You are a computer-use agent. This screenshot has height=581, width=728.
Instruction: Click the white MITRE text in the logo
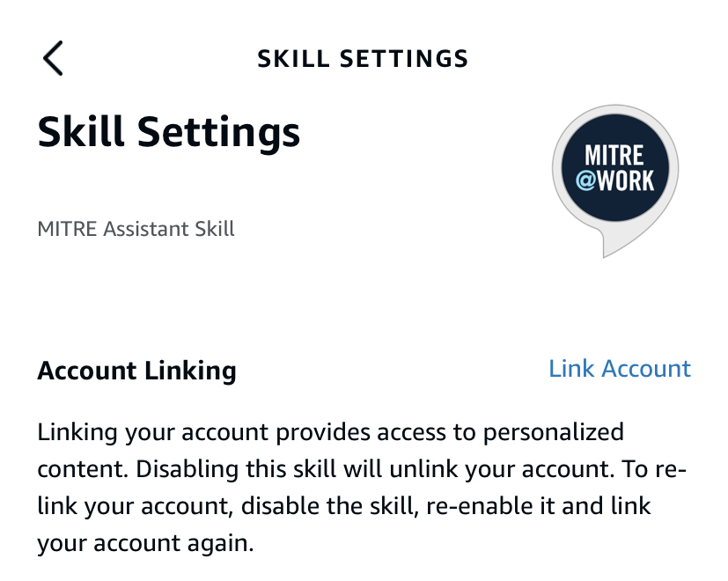(615, 156)
